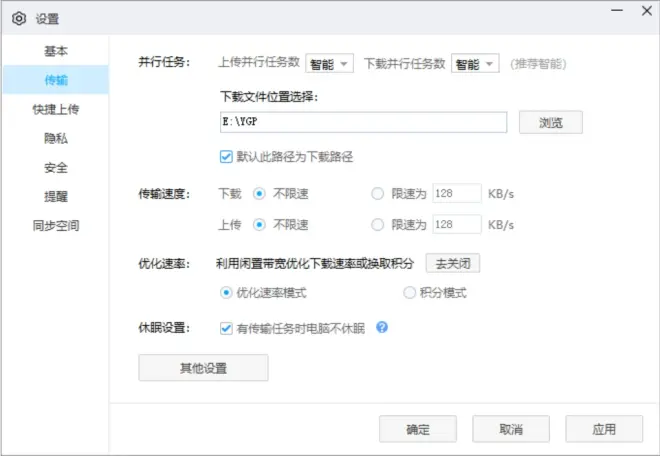Toggle the default download path checkbox
Screen dimensions: 660x456
[225, 156]
